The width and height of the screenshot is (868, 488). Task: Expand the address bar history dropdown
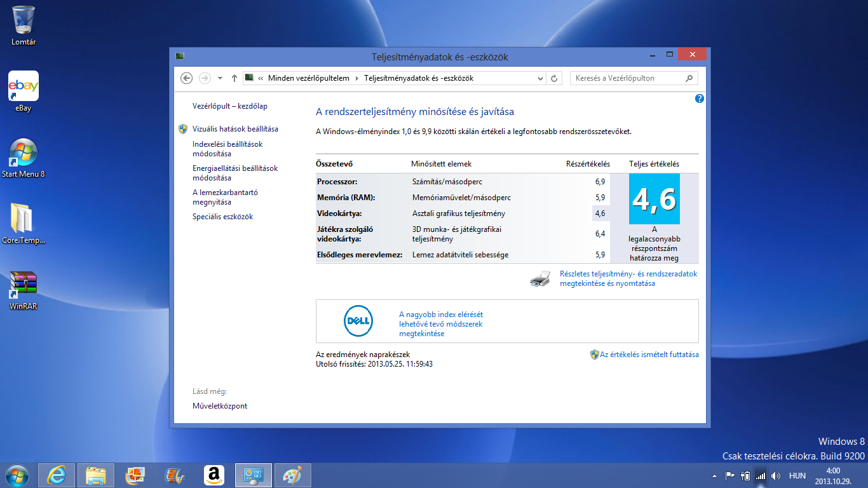(541, 78)
